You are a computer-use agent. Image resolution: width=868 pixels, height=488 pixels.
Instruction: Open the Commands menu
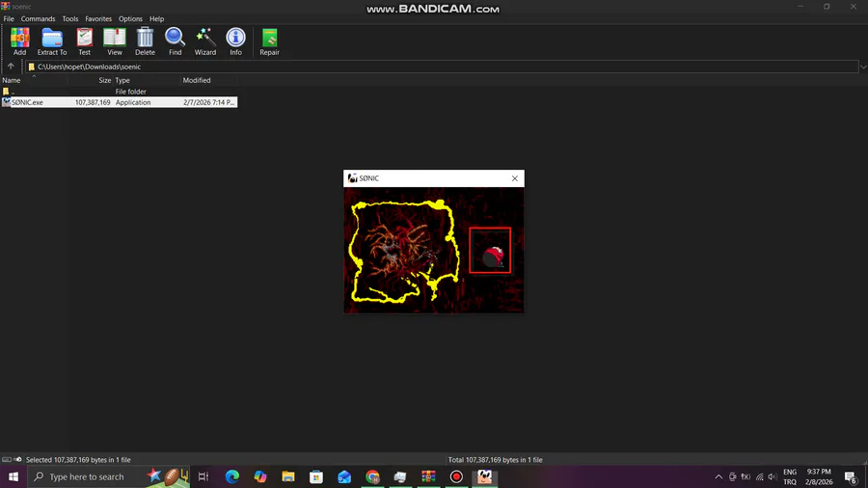pyautogui.click(x=39, y=19)
